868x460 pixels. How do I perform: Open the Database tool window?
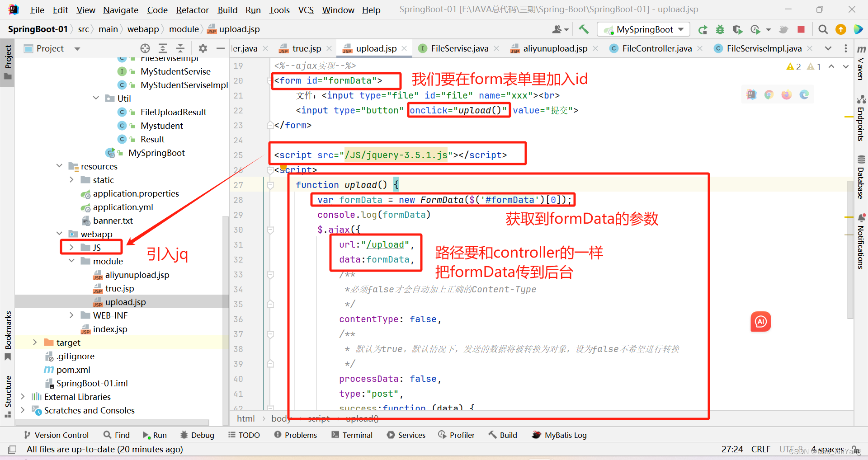click(861, 177)
